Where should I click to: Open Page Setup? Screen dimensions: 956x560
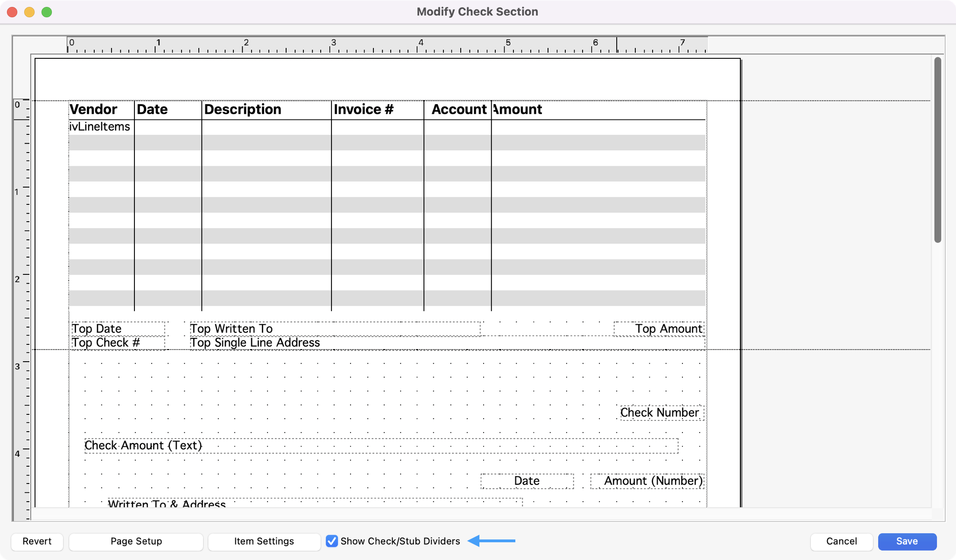click(x=136, y=541)
